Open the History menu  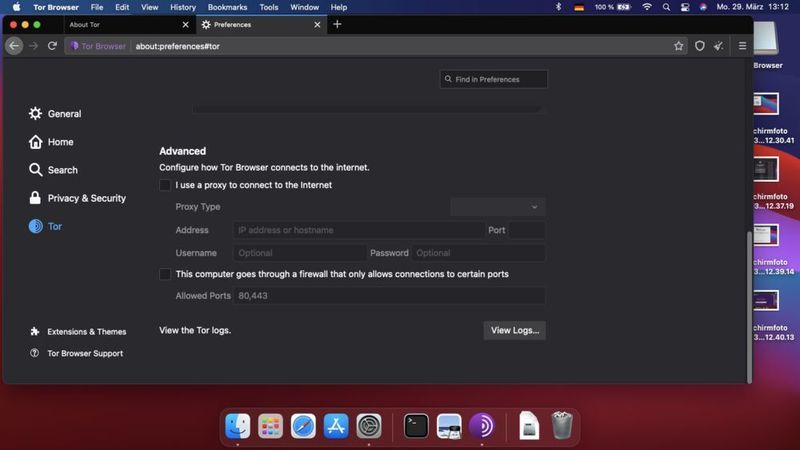183,7
